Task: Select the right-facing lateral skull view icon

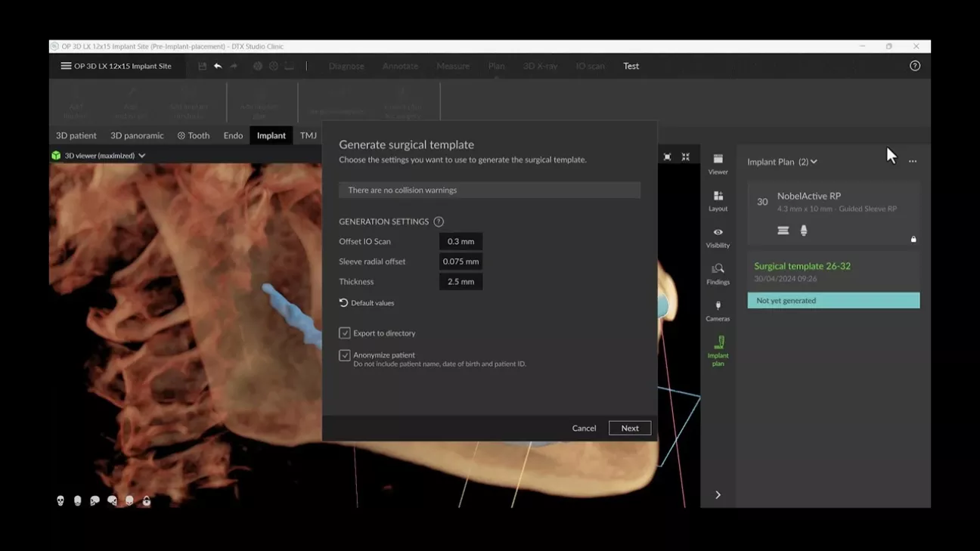Action: point(112,500)
